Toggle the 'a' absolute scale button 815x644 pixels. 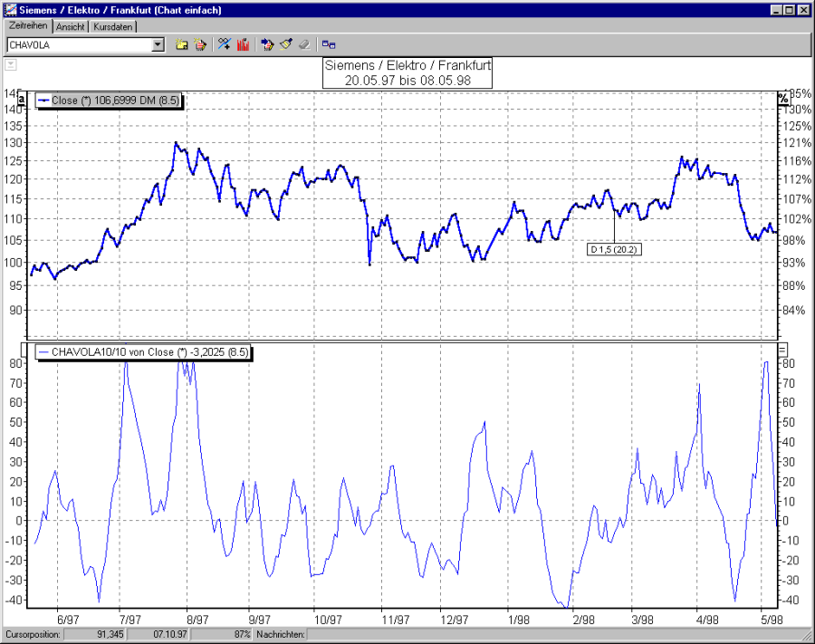(20, 99)
